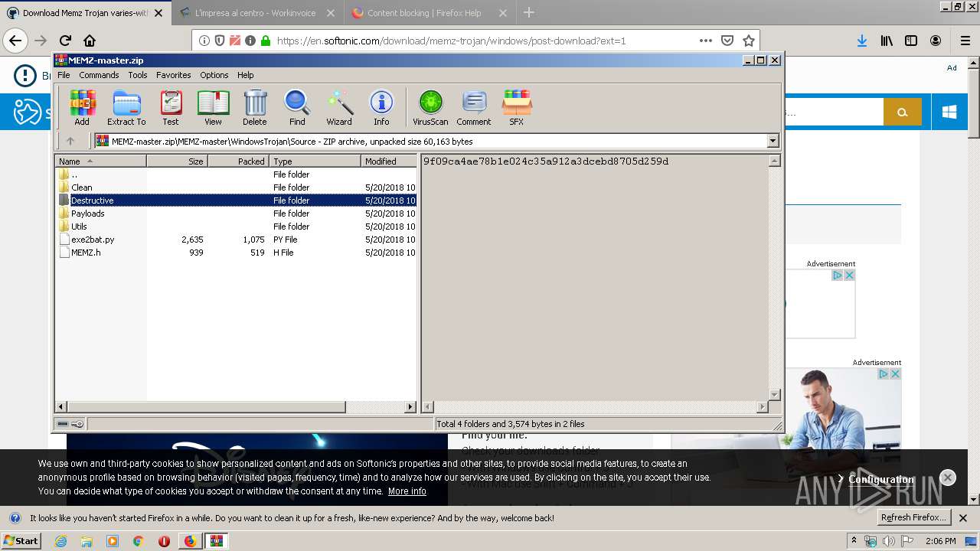Run VirusScan from the toolbar
This screenshot has width=980, height=551.
click(430, 107)
